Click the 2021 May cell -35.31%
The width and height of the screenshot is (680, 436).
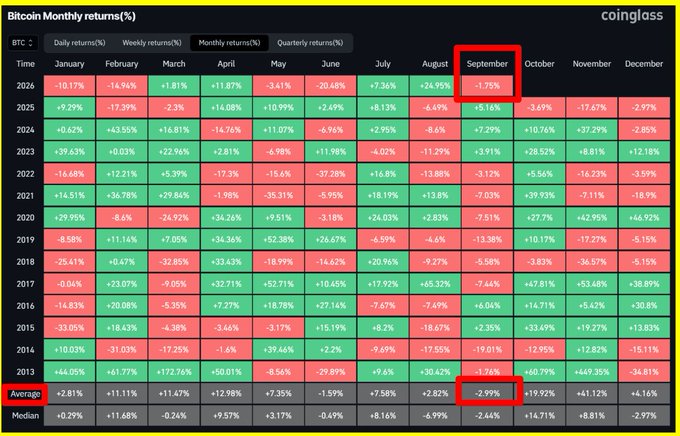click(x=278, y=196)
